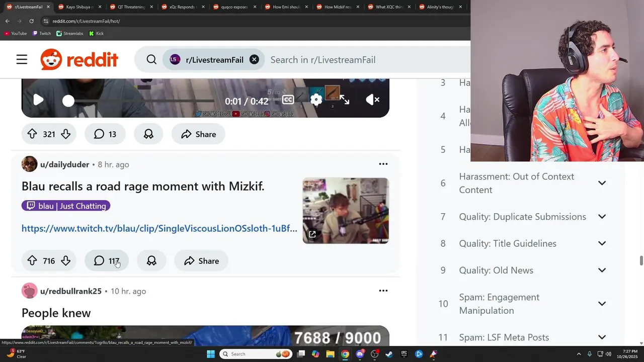Switch to the quqco exposes tab

coord(234,7)
